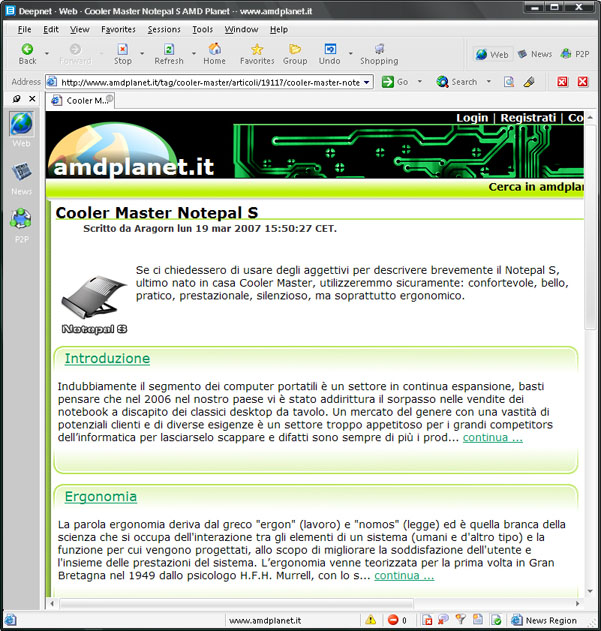Click the highlighter pen icon
The width and height of the screenshot is (601, 631).
(x=529, y=82)
